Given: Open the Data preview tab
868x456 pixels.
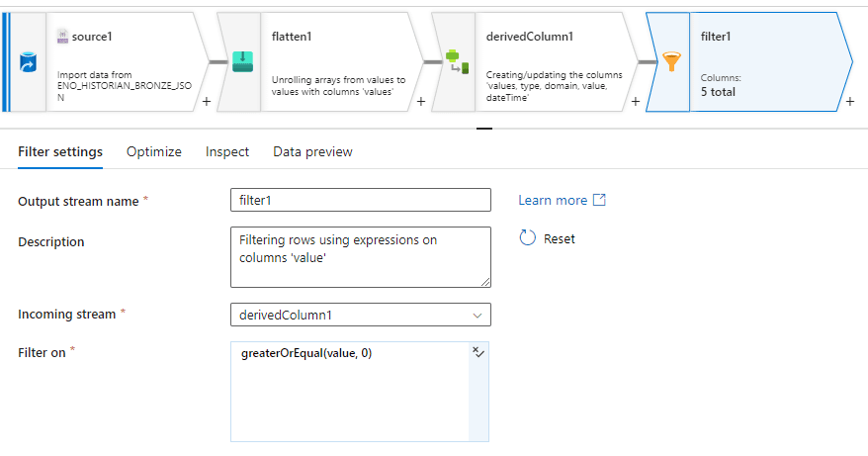Looking at the screenshot, I should tap(312, 151).
